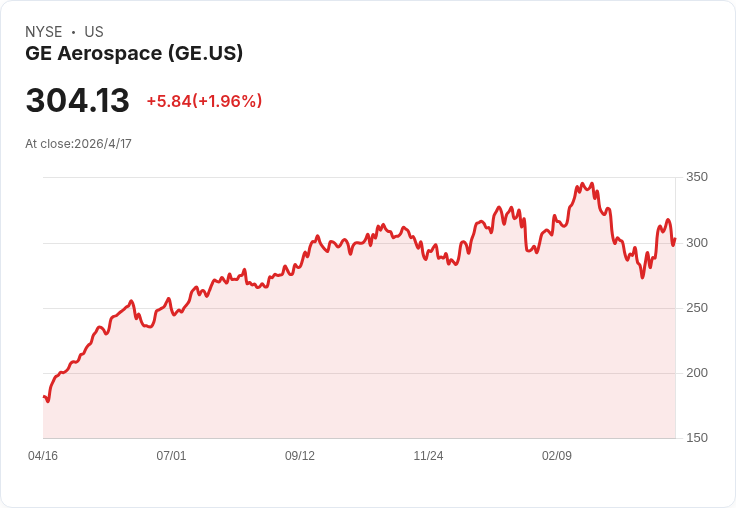Select the 04/16 date on the x-axis
736x508 pixels.
(x=43, y=456)
